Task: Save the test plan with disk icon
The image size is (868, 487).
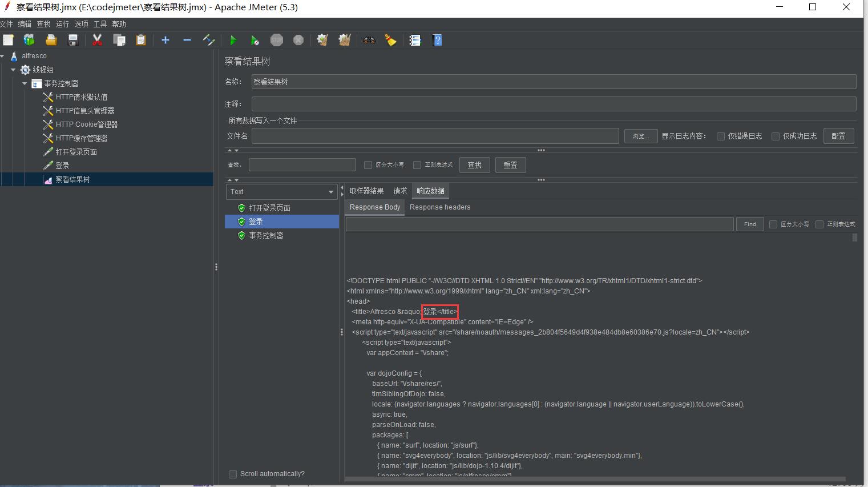Action: [x=73, y=40]
